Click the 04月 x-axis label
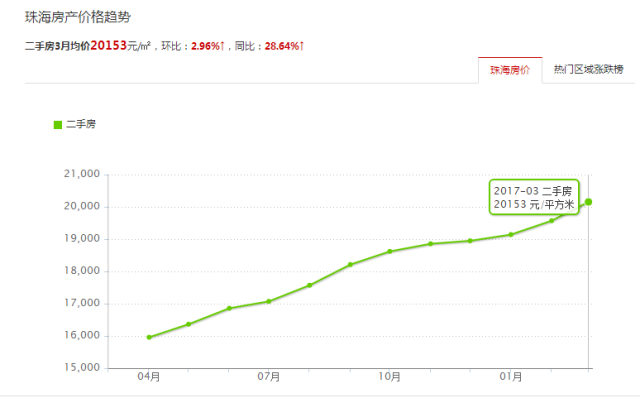 coord(149,376)
